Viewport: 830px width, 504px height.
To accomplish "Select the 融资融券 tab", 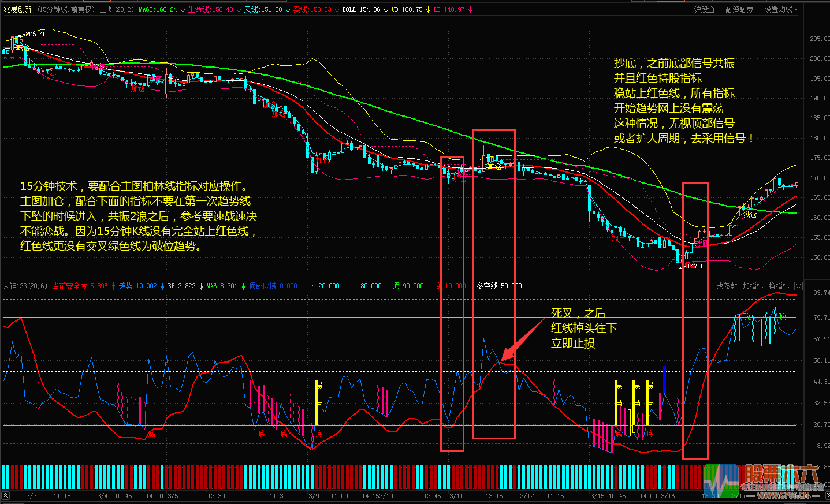I will click(x=739, y=10).
